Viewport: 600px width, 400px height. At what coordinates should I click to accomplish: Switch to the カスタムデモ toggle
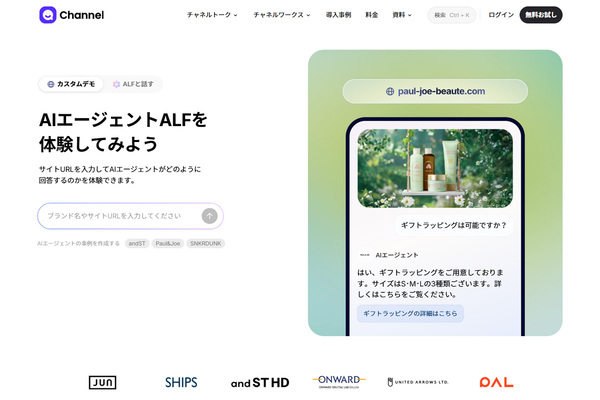tap(71, 84)
